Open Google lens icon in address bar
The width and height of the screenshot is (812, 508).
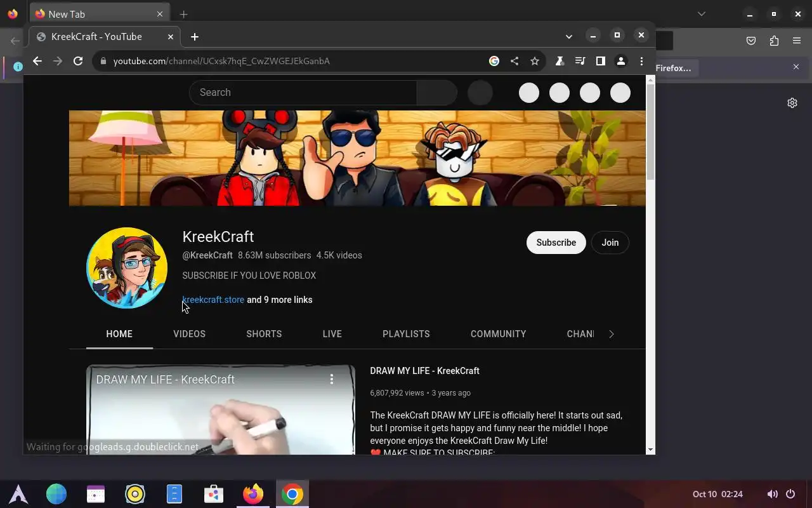point(494,61)
